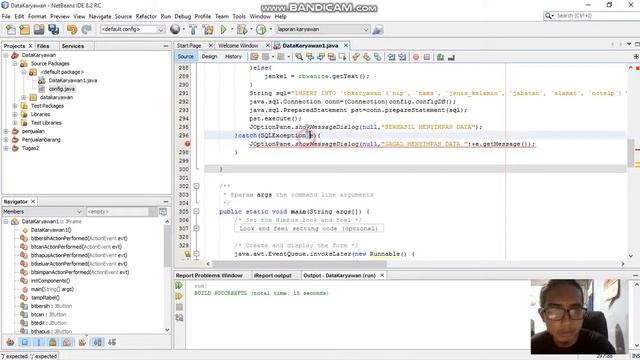Click the Clean and Build icon

tap(208, 29)
